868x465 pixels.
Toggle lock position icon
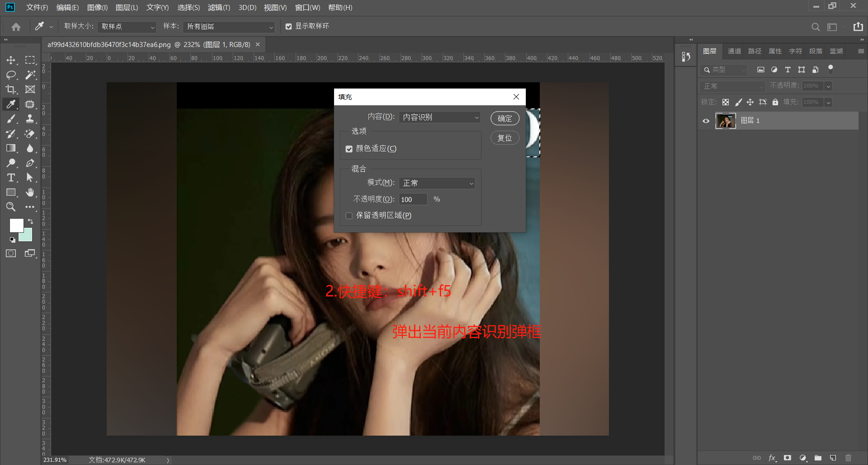[x=750, y=102]
